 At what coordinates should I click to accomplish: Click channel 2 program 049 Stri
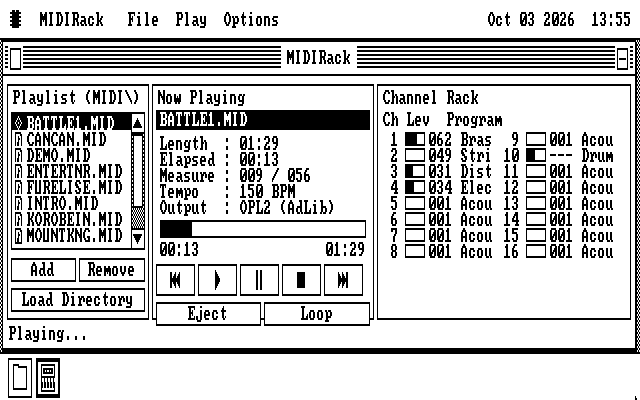pyautogui.click(x=460, y=156)
